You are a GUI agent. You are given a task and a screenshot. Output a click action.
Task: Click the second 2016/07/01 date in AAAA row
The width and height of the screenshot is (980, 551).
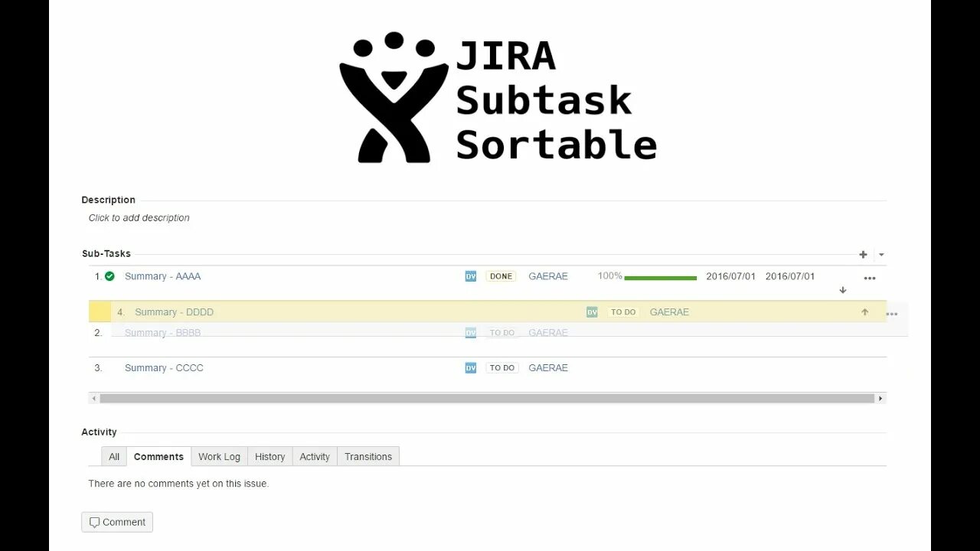point(790,276)
